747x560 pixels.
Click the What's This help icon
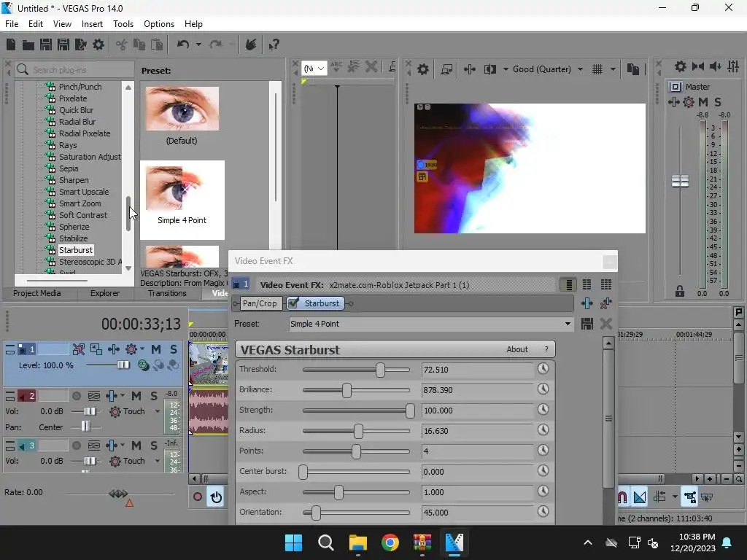pos(274,44)
